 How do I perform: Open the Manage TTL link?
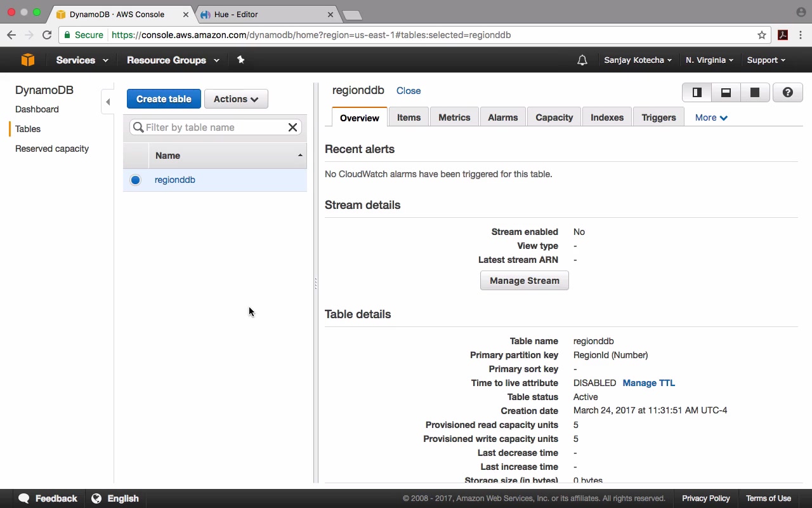coord(649,383)
